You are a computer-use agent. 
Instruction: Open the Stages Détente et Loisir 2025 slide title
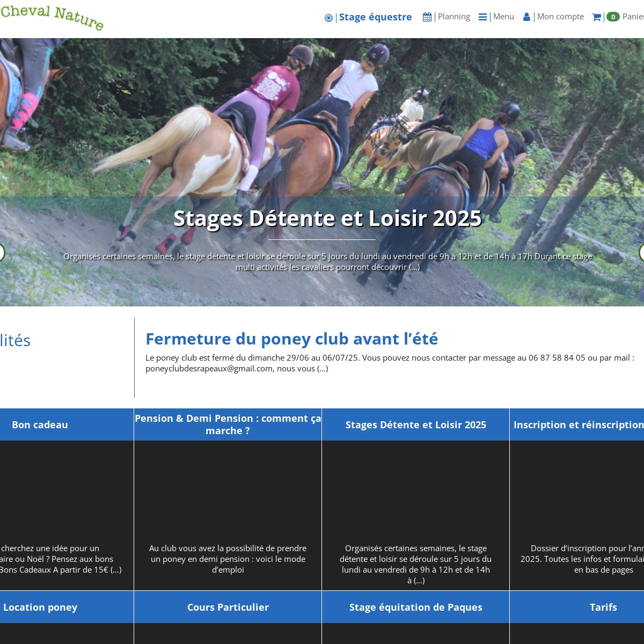(327, 218)
